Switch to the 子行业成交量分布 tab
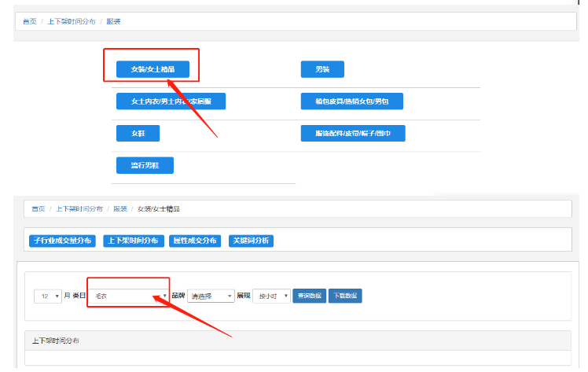Screen dimensions: 588x372 click(x=61, y=241)
